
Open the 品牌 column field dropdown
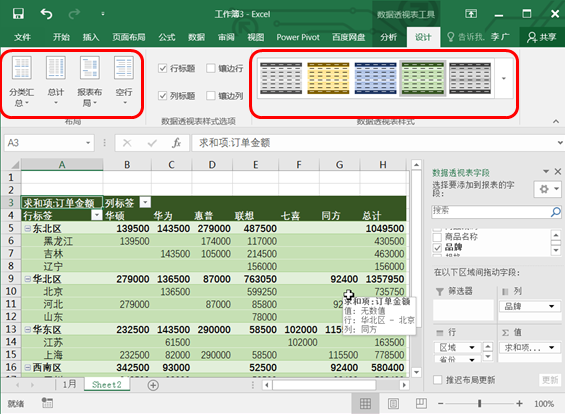[x=551, y=307]
